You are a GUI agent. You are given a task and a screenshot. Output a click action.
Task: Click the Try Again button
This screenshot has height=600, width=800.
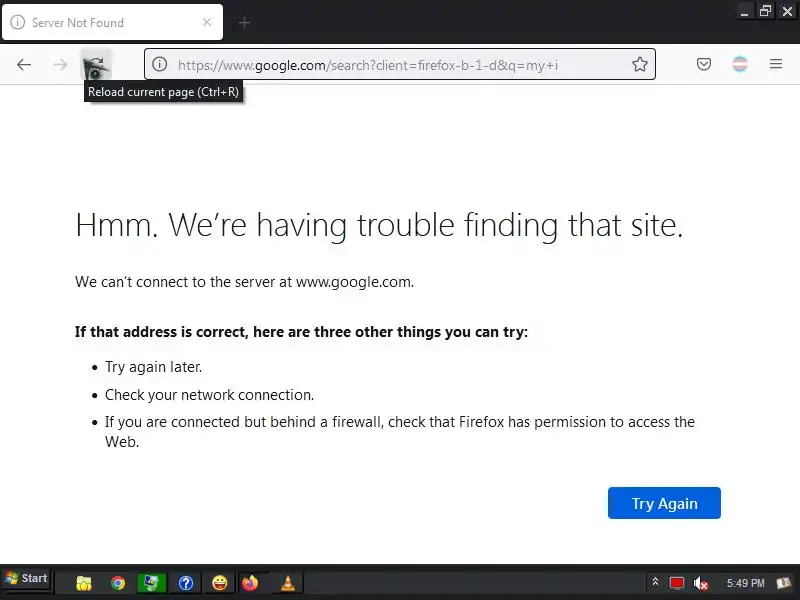tap(664, 503)
